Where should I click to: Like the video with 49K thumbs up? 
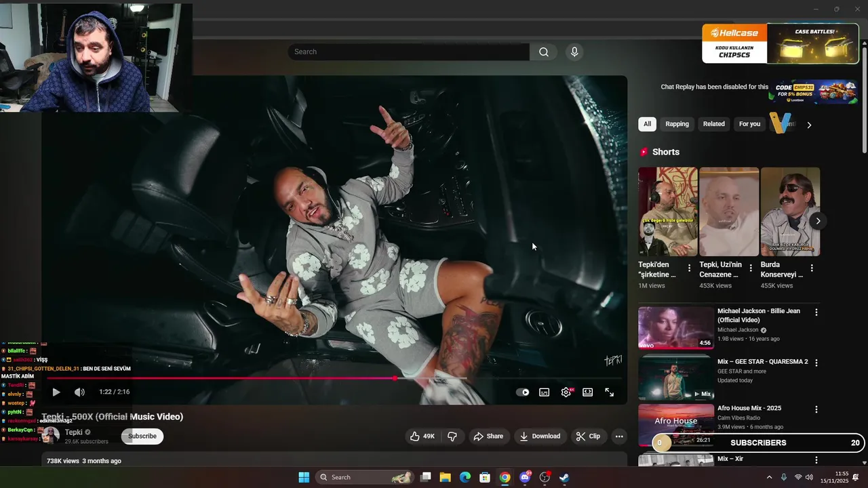tap(422, 436)
